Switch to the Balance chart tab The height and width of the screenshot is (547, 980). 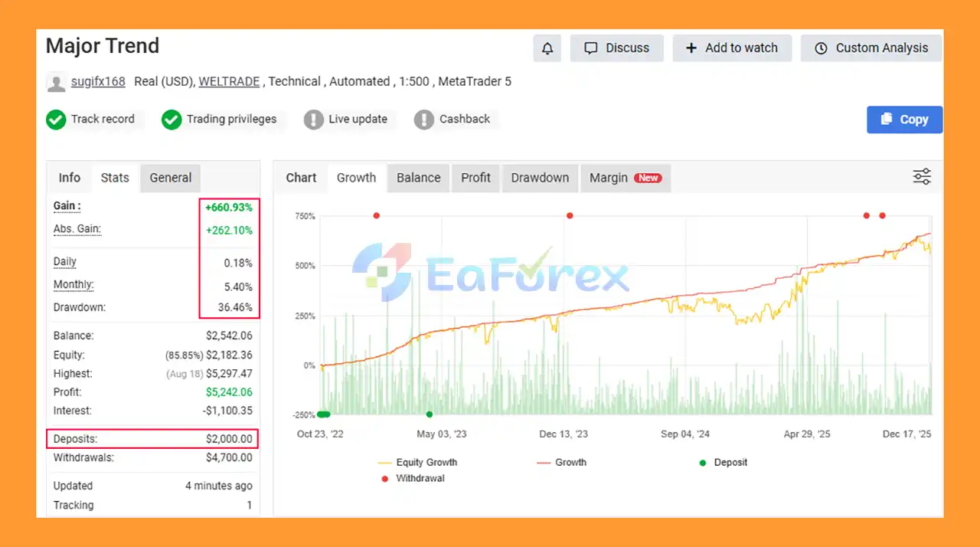point(418,178)
